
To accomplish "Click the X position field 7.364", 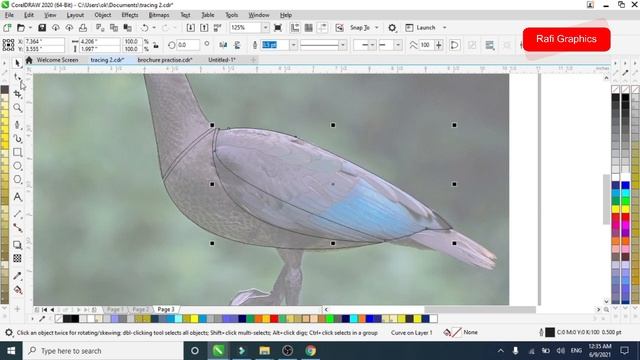I will tap(44, 42).
